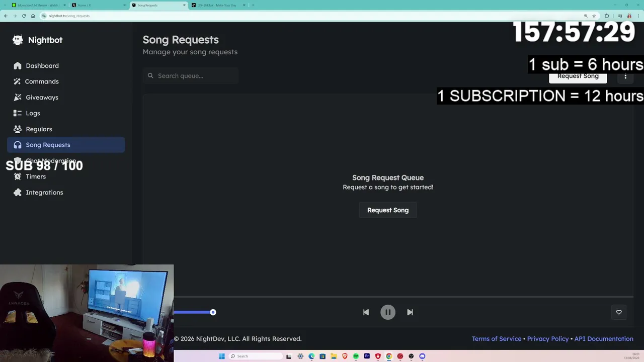
Task: Go back in browser history
Action: click(6, 16)
